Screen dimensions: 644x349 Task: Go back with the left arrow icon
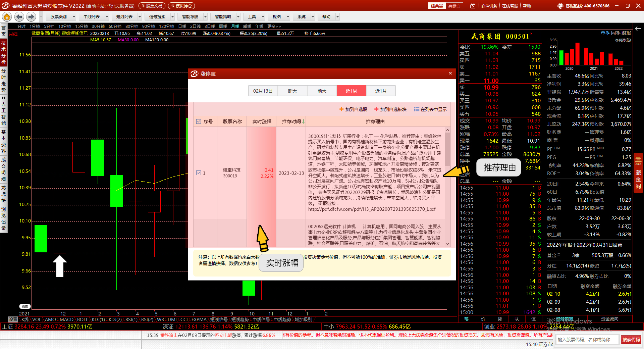(x=19, y=16)
